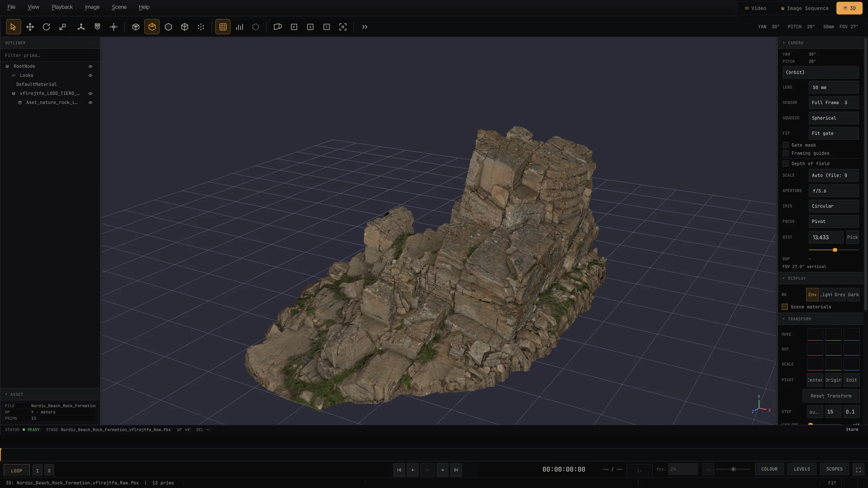Image resolution: width=868 pixels, height=488 pixels.
Task: Select the points display mode
Action: click(201, 27)
